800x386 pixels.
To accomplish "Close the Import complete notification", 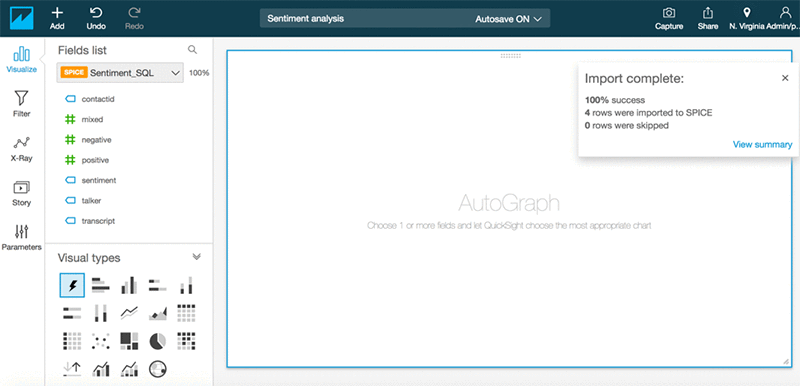I will click(x=785, y=78).
